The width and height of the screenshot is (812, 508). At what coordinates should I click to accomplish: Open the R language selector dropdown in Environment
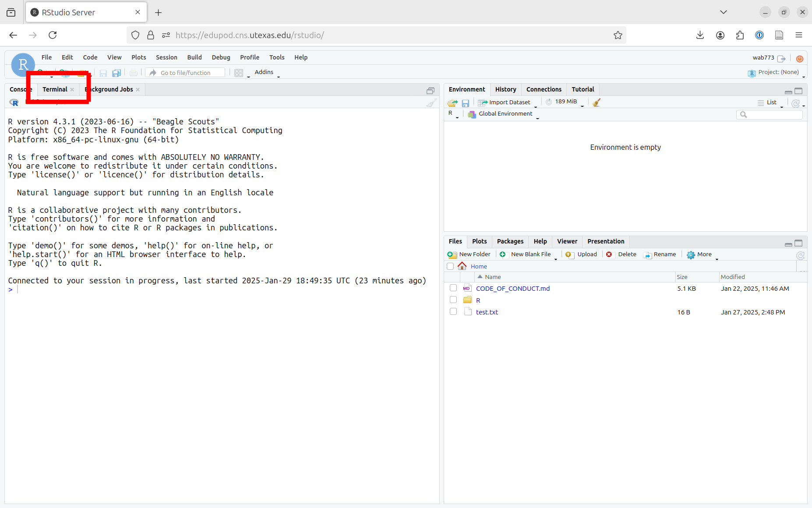(453, 113)
